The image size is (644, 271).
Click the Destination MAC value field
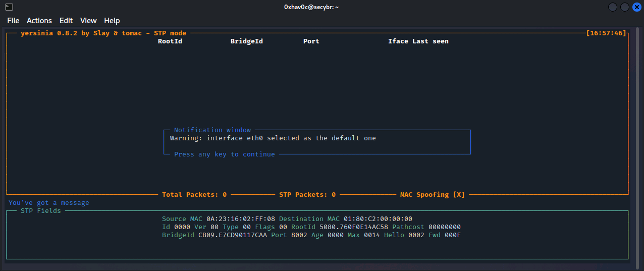click(378, 219)
